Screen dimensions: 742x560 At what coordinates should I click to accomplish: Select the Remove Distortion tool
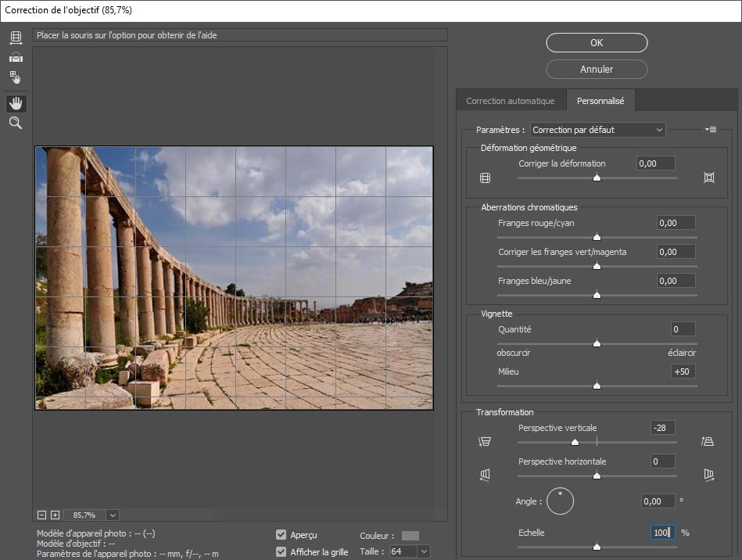point(16,38)
